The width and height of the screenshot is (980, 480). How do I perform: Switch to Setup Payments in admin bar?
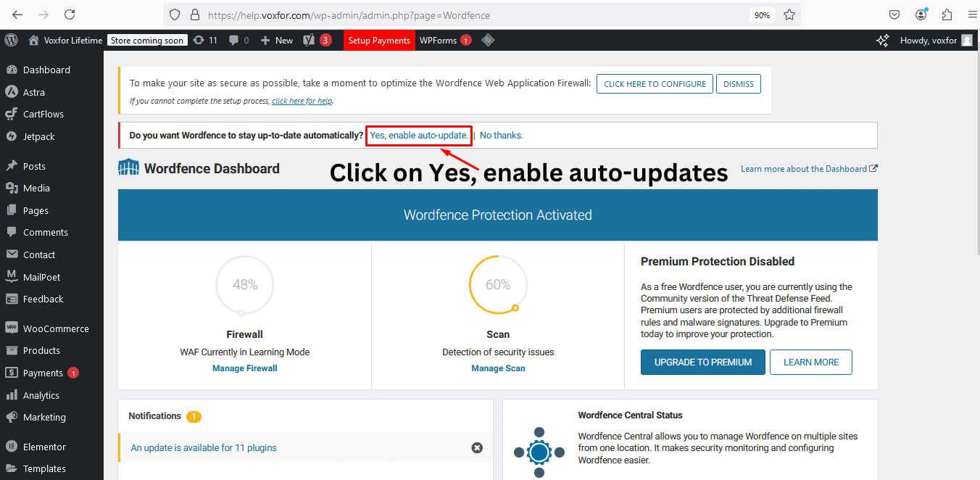(x=378, y=40)
